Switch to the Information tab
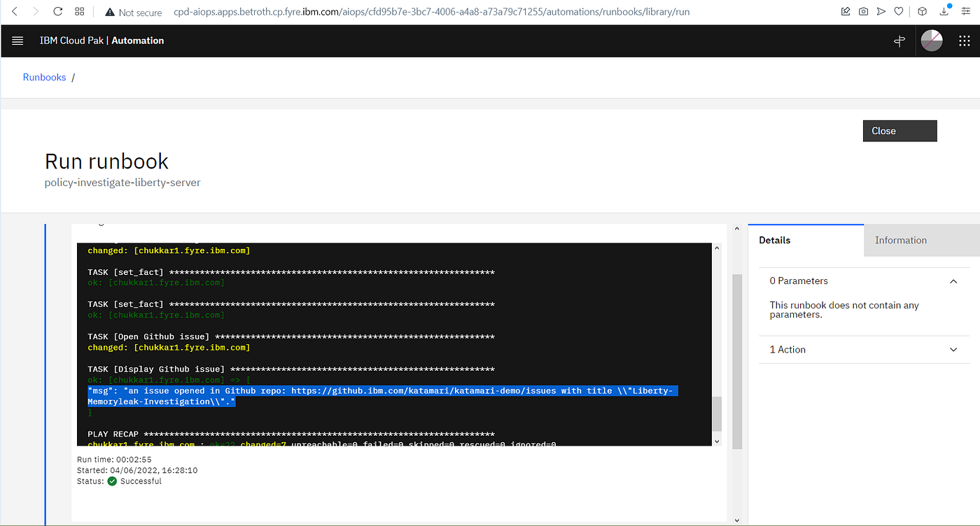 tap(922, 240)
